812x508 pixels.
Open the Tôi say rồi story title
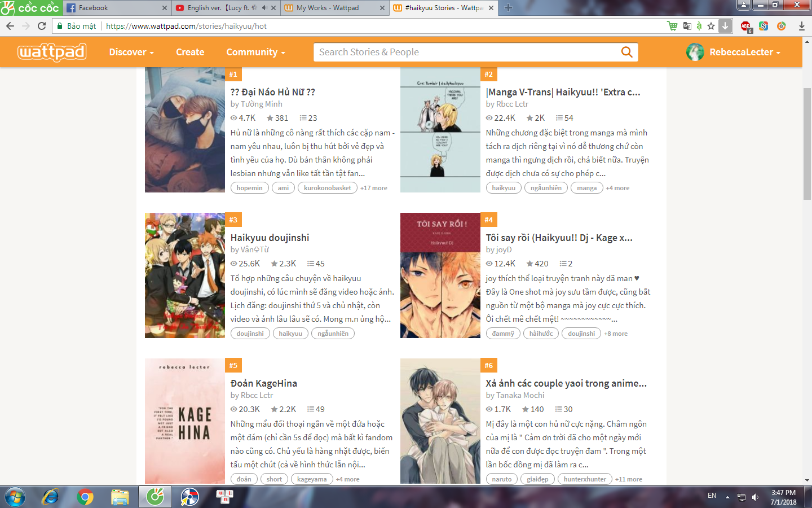[x=559, y=238]
